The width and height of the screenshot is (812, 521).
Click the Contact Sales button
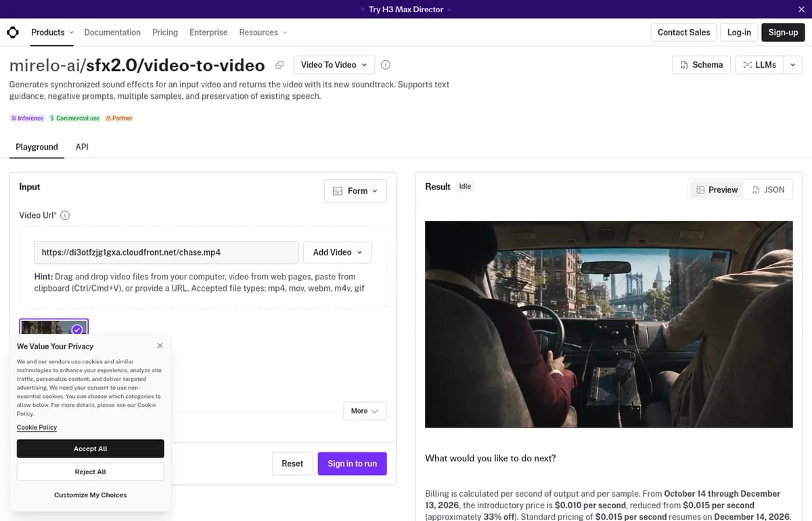pos(683,32)
